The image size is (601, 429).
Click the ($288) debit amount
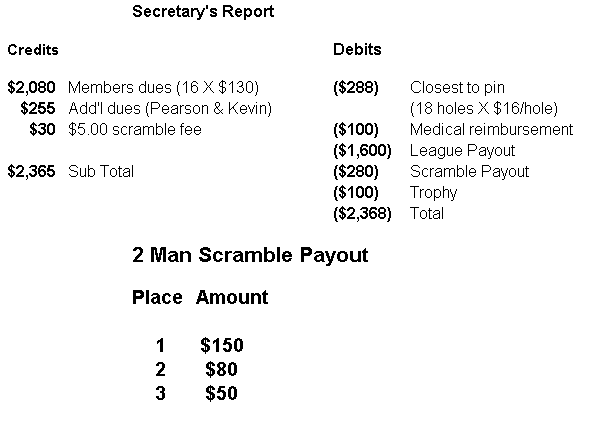(x=355, y=87)
